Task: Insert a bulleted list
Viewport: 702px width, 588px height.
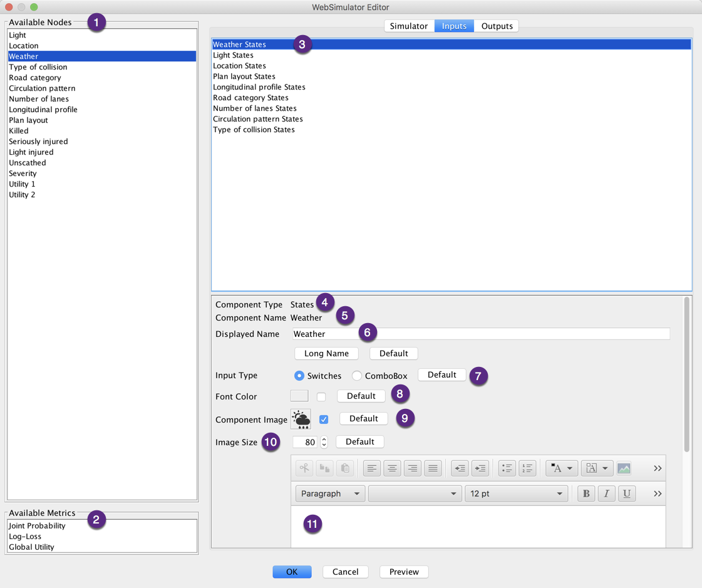Action: click(507, 468)
